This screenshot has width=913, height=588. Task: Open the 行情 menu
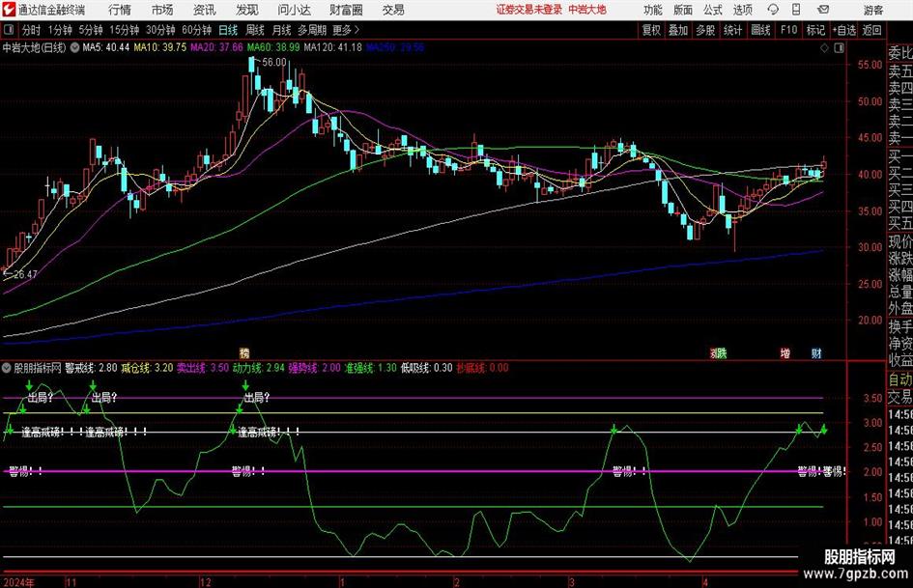tap(120, 10)
